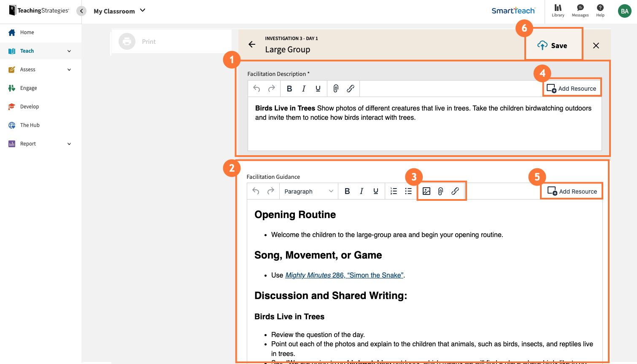The height and width of the screenshot is (364, 637).
Task: Open the Paragraph style dropdown
Action: click(x=308, y=191)
